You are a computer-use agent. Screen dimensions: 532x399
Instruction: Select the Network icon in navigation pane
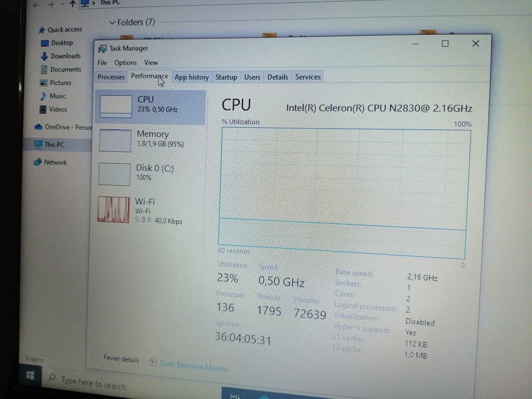pyautogui.click(x=38, y=162)
